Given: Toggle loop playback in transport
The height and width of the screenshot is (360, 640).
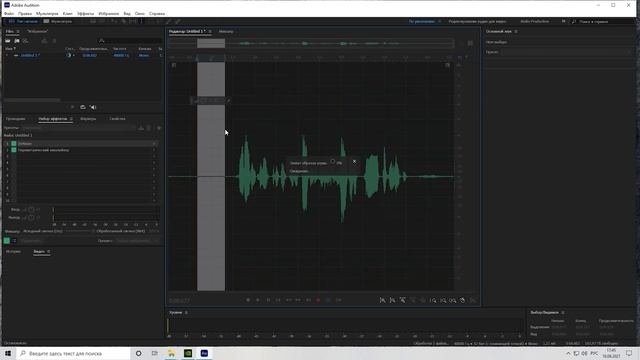Looking at the screenshot, I should pos(328,300).
